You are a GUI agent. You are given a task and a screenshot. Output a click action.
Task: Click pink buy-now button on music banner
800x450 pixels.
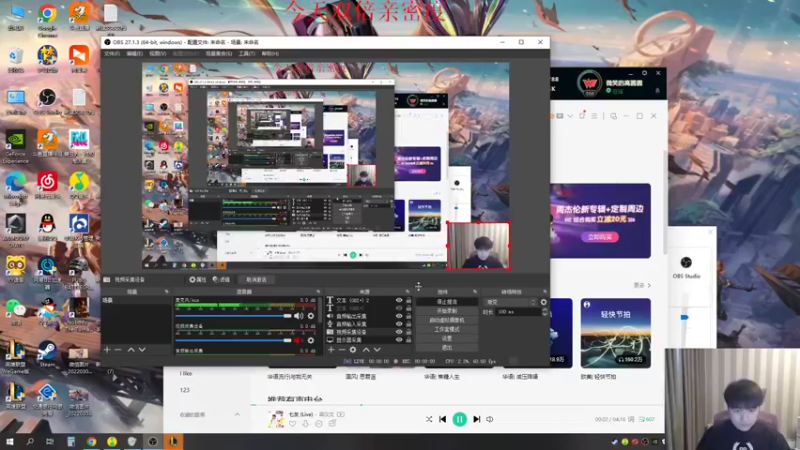pos(599,237)
